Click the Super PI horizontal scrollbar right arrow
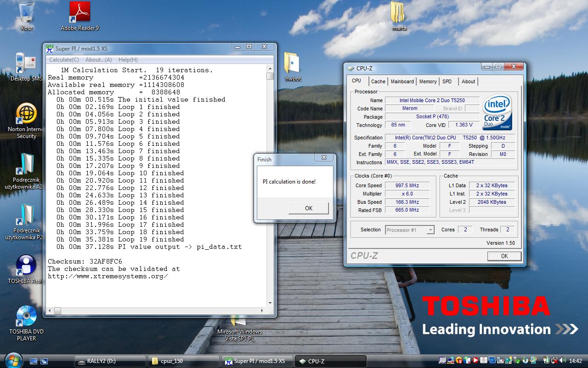The height and width of the screenshot is (368, 588). (x=262, y=311)
